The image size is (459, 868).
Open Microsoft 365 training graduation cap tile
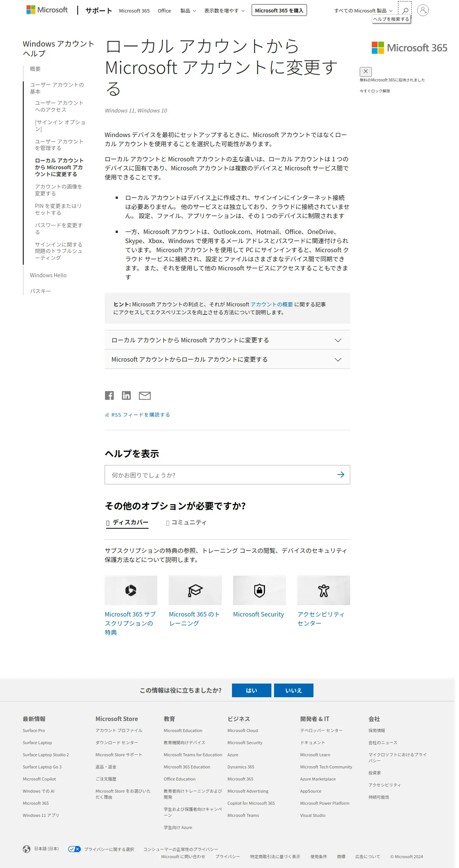tap(195, 590)
